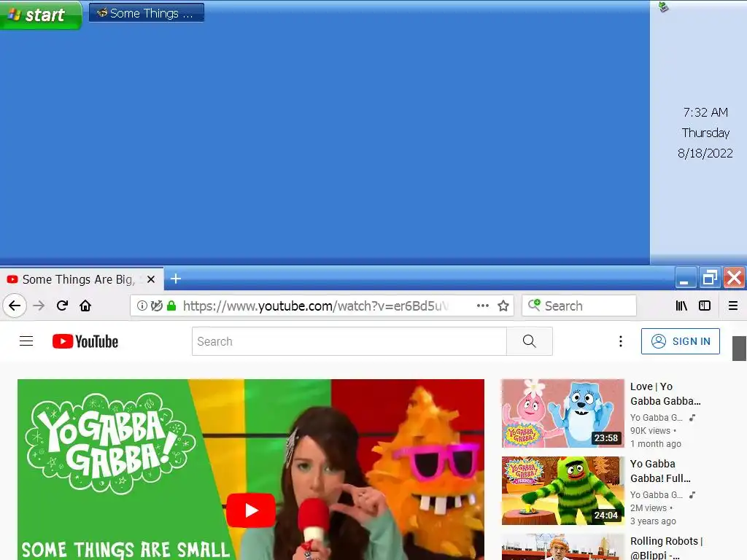Select 'Some Things' taskbar window button

pos(146,13)
